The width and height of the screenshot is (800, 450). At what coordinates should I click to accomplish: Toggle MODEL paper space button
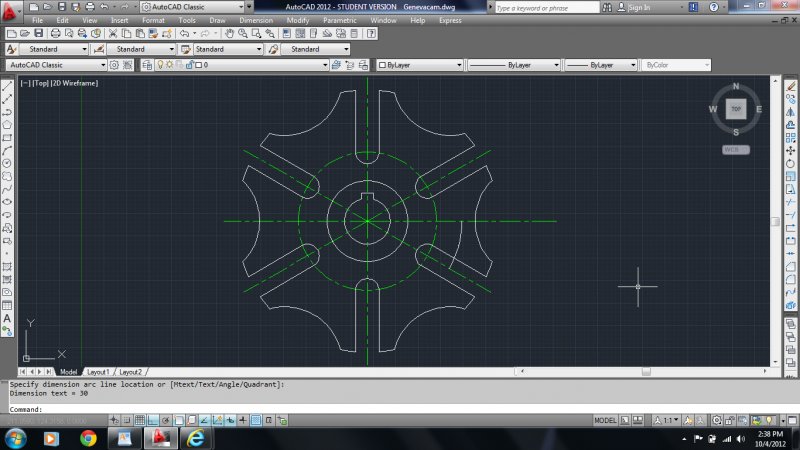click(605, 420)
